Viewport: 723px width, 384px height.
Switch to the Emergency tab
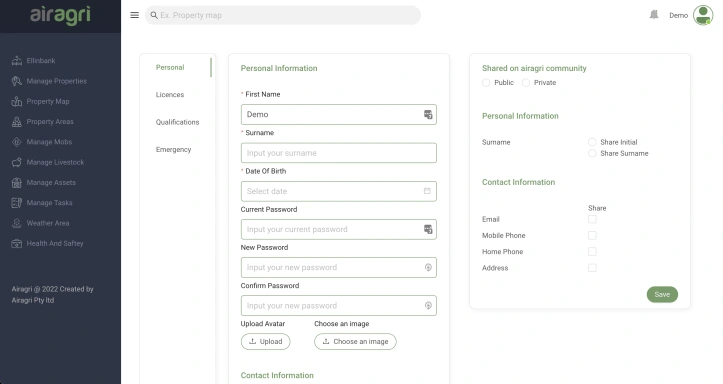click(173, 149)
